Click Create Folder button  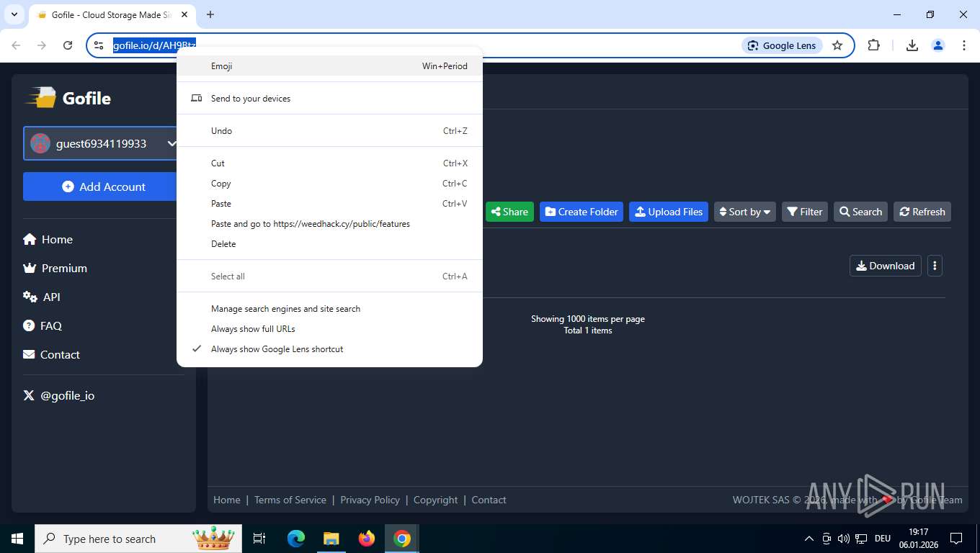click(582, 212)
